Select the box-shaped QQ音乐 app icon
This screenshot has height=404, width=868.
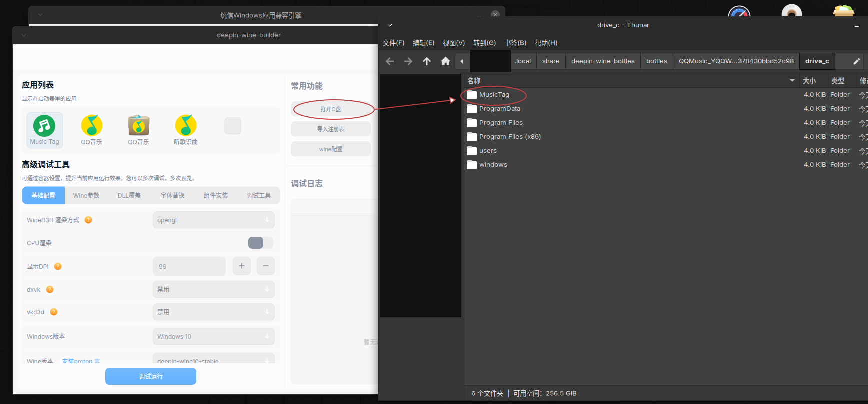(139, 126)
